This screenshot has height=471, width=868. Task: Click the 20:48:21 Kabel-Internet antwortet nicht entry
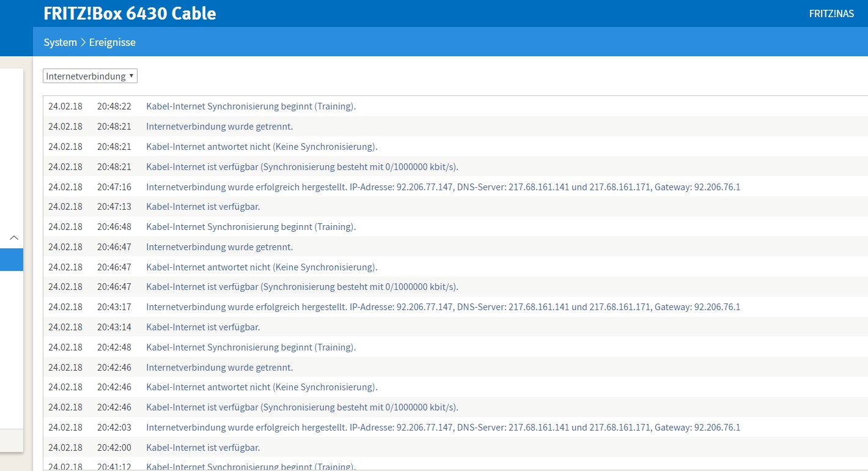[262, 147]
